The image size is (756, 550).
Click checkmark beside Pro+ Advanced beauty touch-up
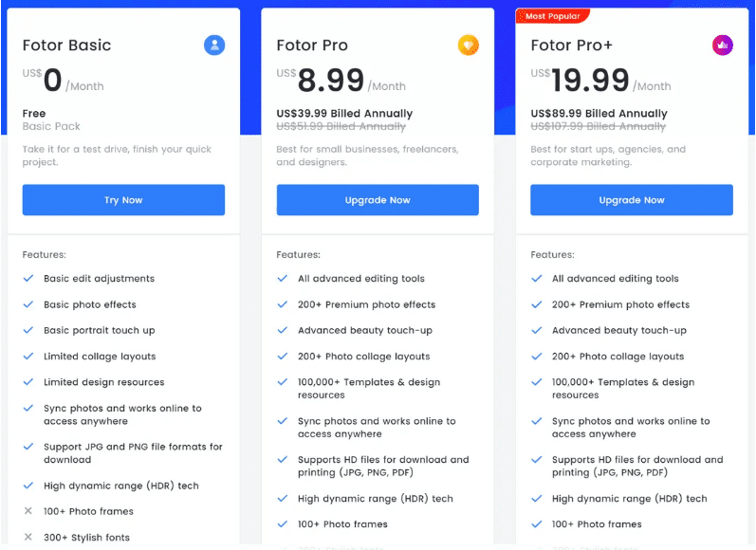537,330
